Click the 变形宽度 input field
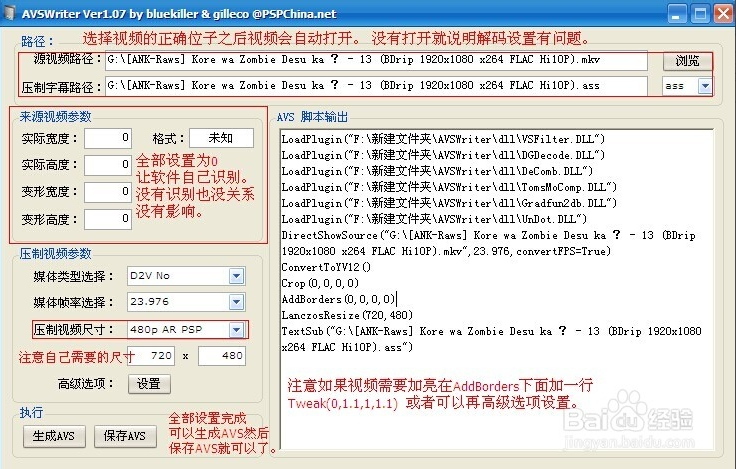Screen dimensions: 736x469 (108, 192)
